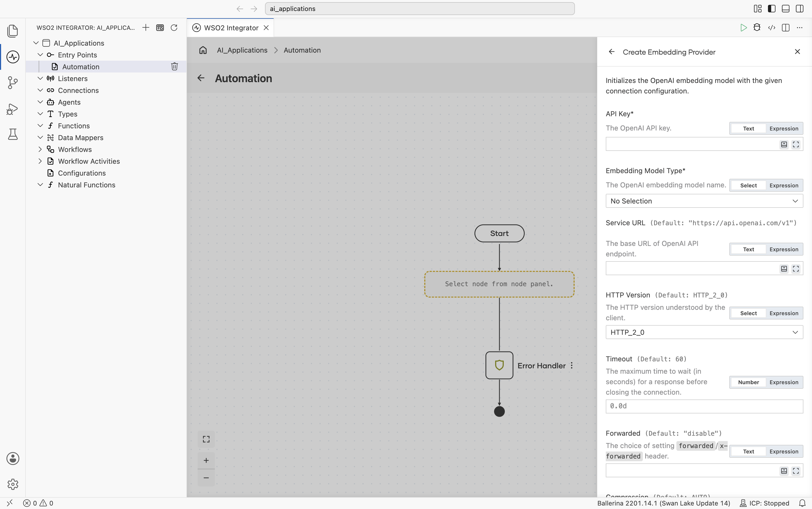Open the Testing flask icon in activity bar
This screenshot has height=509, width=812.
coord(13,134)
